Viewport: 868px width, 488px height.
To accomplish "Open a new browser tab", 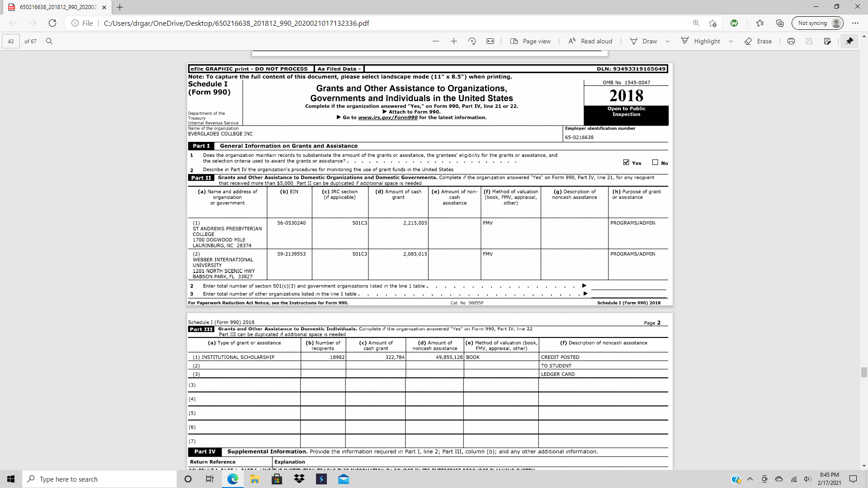I will click(120, 7).
